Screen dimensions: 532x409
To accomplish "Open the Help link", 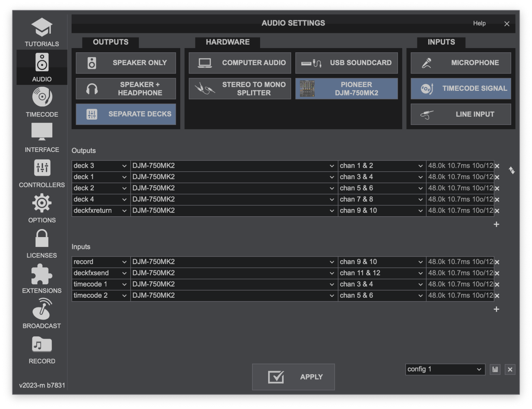I will click(x=479, y=23).
